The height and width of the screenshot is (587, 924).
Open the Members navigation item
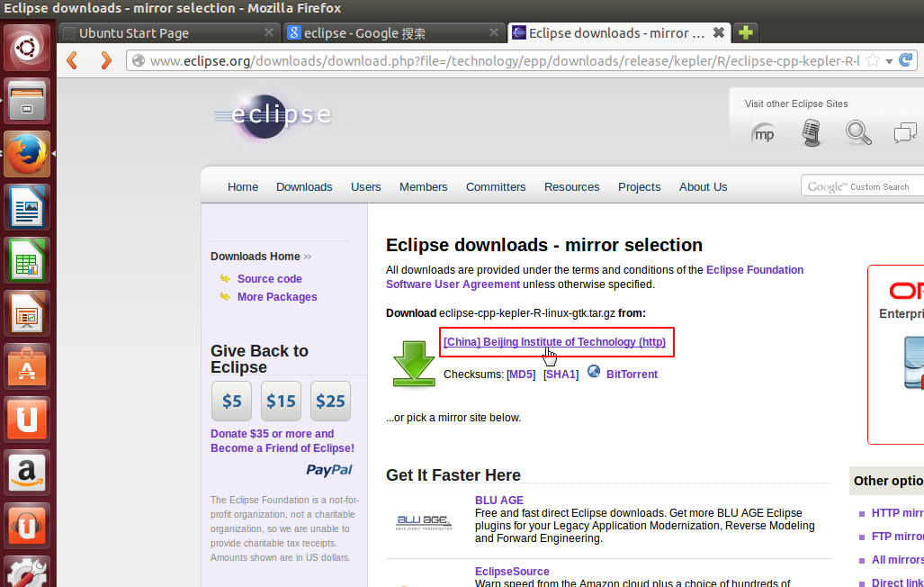click(x=423, y=187)
